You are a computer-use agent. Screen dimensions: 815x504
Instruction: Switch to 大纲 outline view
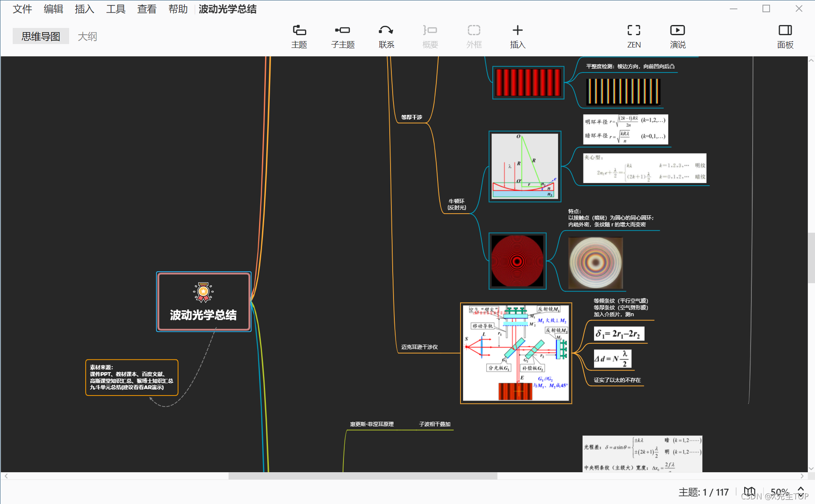coord(87,36)
